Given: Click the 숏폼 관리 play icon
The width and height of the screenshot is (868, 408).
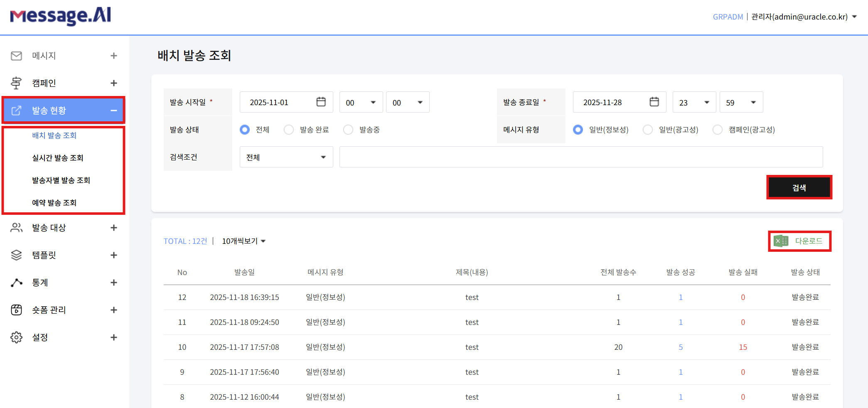Looking at the screenshot, I should click(16, 310).
